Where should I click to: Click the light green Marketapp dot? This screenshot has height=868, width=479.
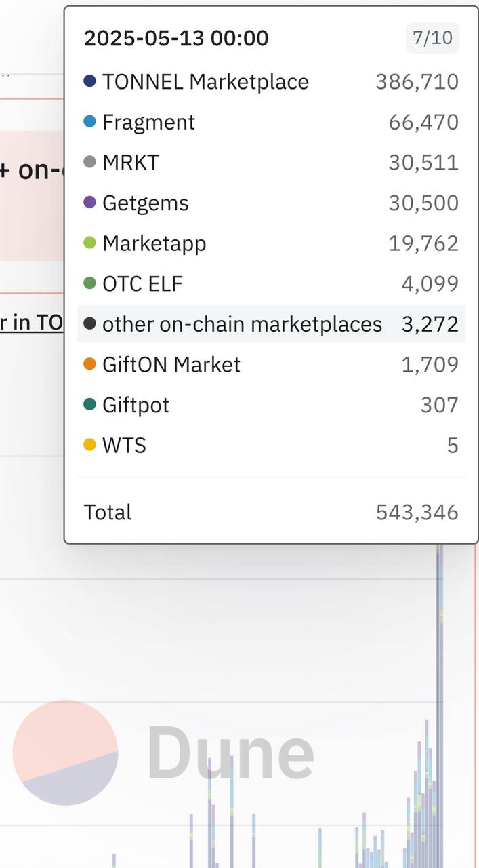tap(89, 243)
